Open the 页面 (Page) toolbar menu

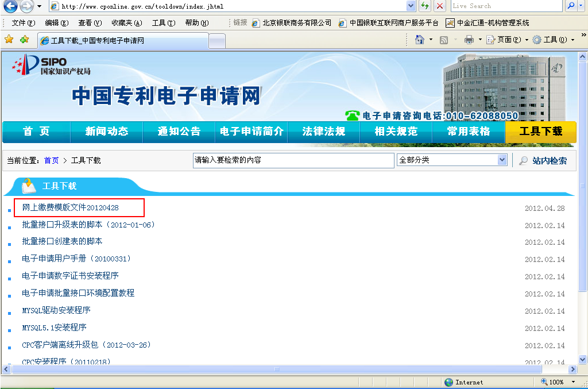click(x=504, y=40)
